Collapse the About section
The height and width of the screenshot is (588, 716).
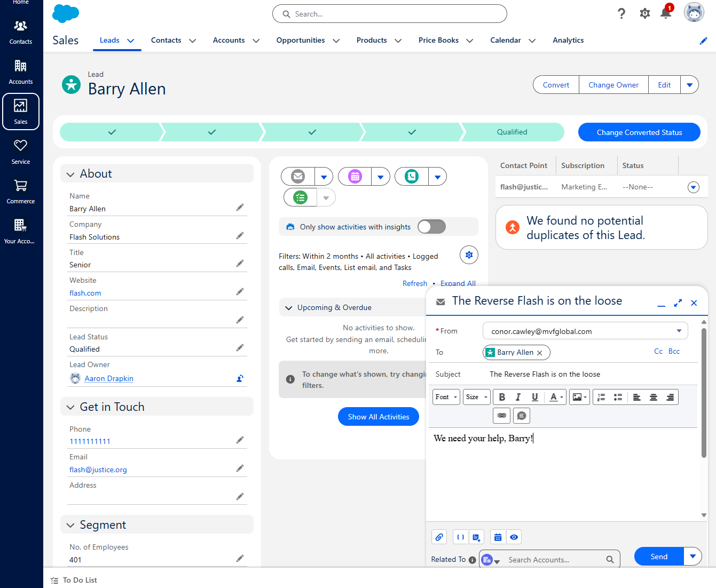tap(70, 173)
